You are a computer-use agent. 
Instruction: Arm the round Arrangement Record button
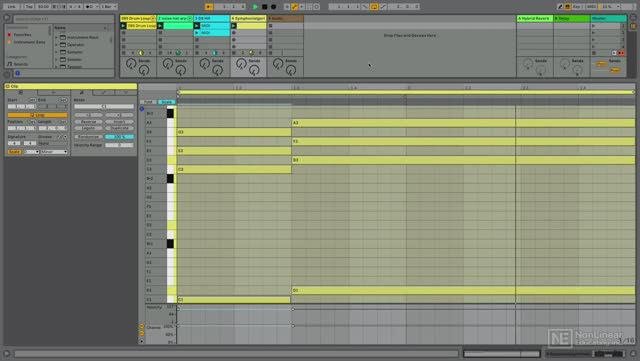point(273,7)
